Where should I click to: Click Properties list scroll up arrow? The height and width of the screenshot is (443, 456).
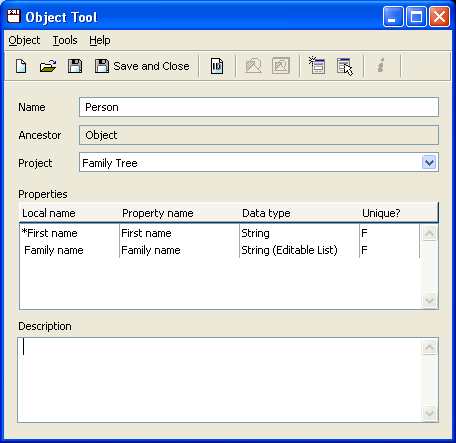pyautogui.click(x=429, y=233)
